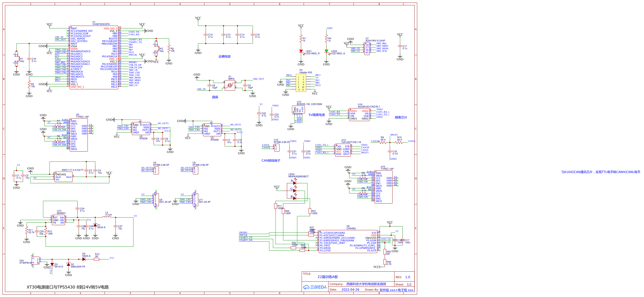Select the TJA1042CAN note text at far right
The height and width of the screenshot is (297, 644).
(601, 172)
